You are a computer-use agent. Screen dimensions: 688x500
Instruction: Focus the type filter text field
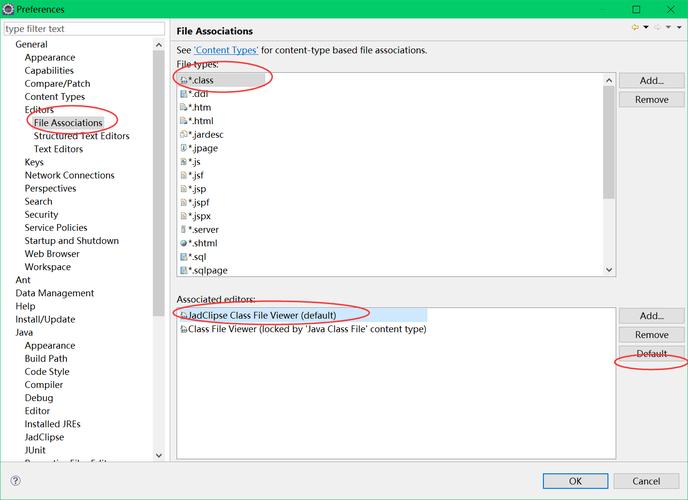pyautogui.click(x=84, y=29)
